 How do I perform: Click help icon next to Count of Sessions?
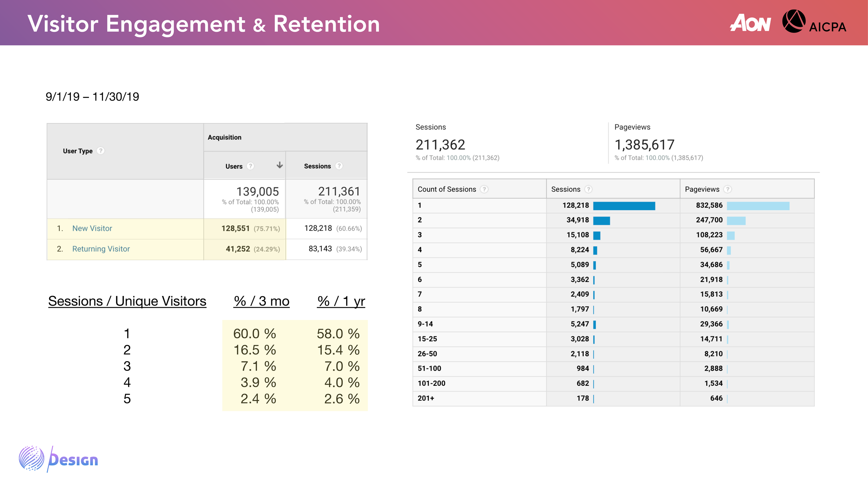pos(484,189)
